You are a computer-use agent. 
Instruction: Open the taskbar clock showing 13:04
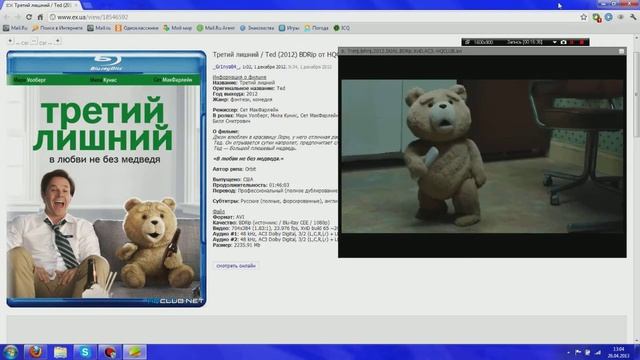[x=618, y=352]
